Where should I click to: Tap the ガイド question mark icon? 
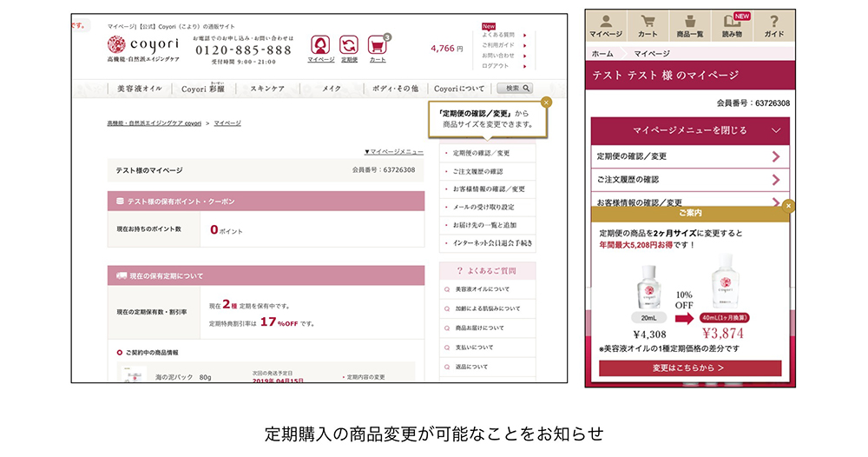774,26
